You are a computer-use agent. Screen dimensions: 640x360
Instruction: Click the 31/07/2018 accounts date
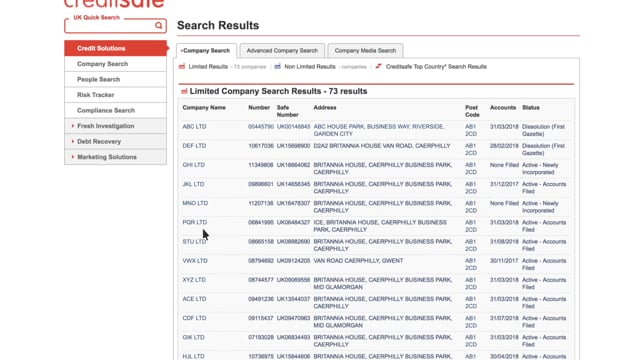[x=504, y=318]
